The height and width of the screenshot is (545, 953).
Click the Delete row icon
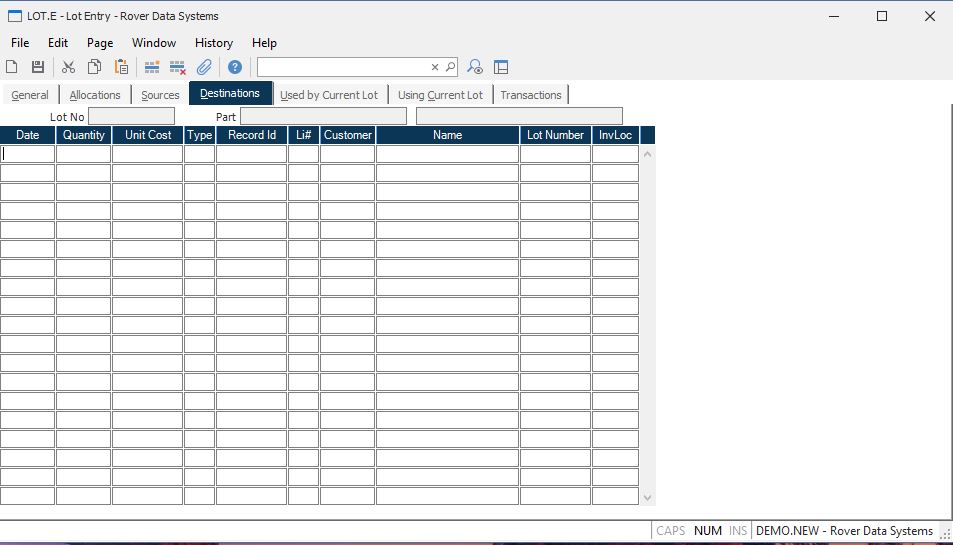pos(178,67)
